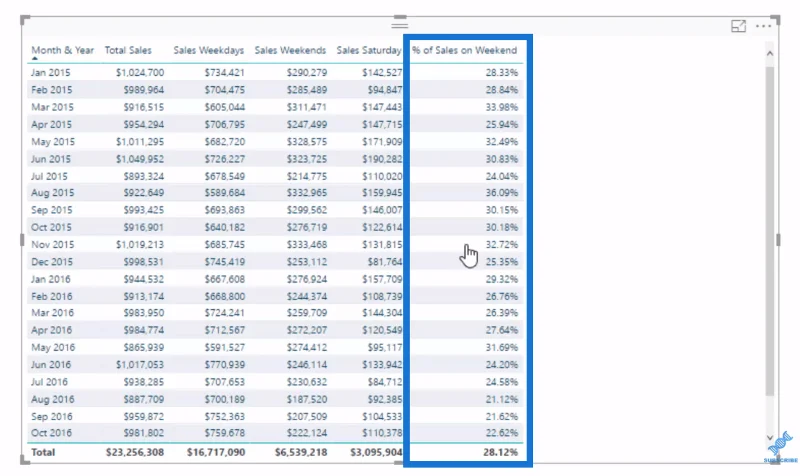Select the Mar 2016 row label
Viewport: 800px width, 476px height.
click(x=53, y=313)
